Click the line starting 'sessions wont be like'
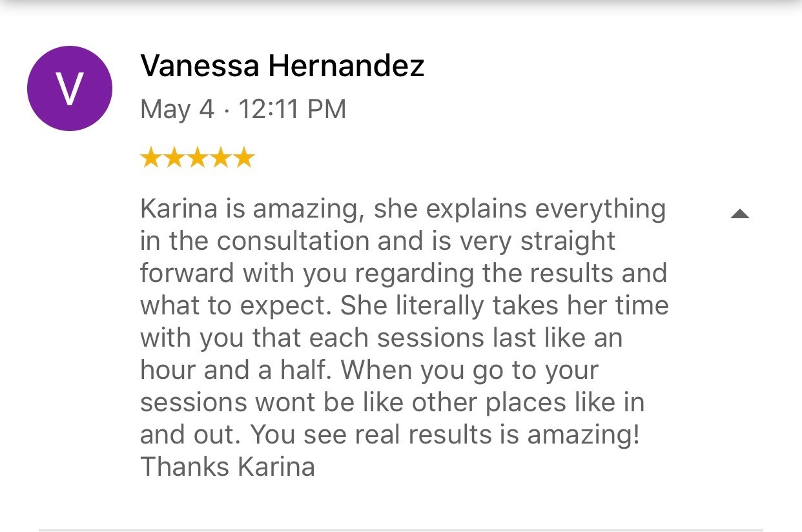The width and height of the screenshot is (802, 532). click(392, 402)
